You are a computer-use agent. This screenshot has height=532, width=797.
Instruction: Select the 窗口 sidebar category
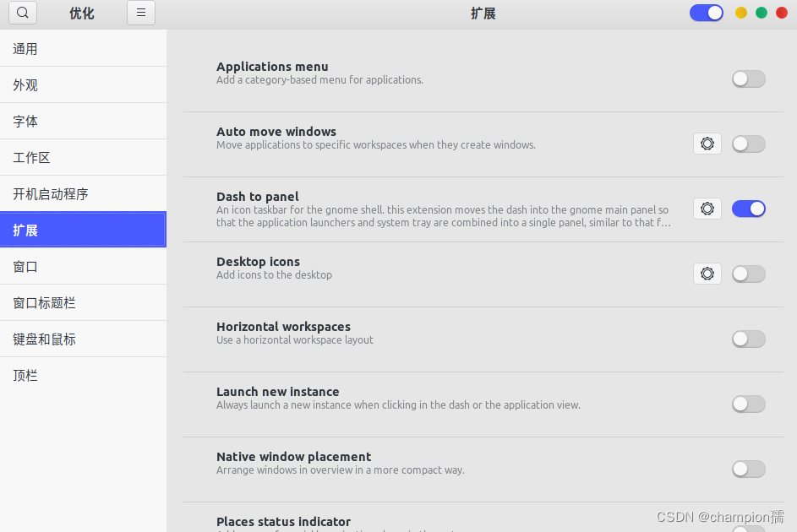(84, 266)
